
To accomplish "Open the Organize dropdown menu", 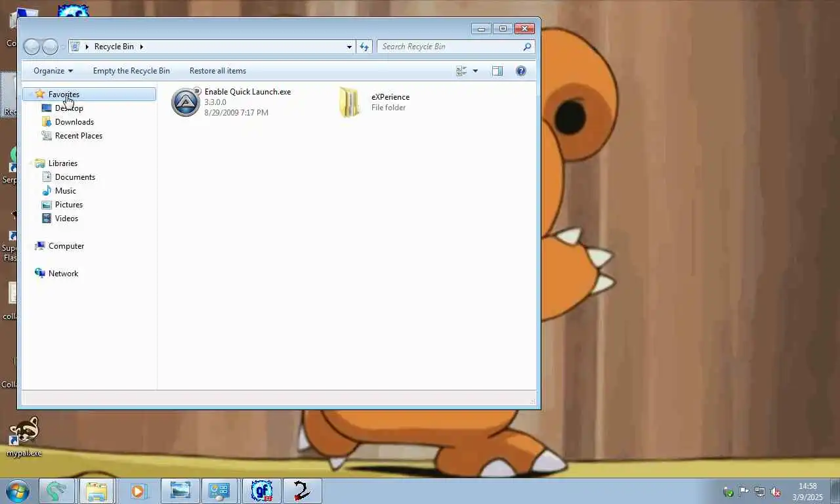I will click(53, 71).
